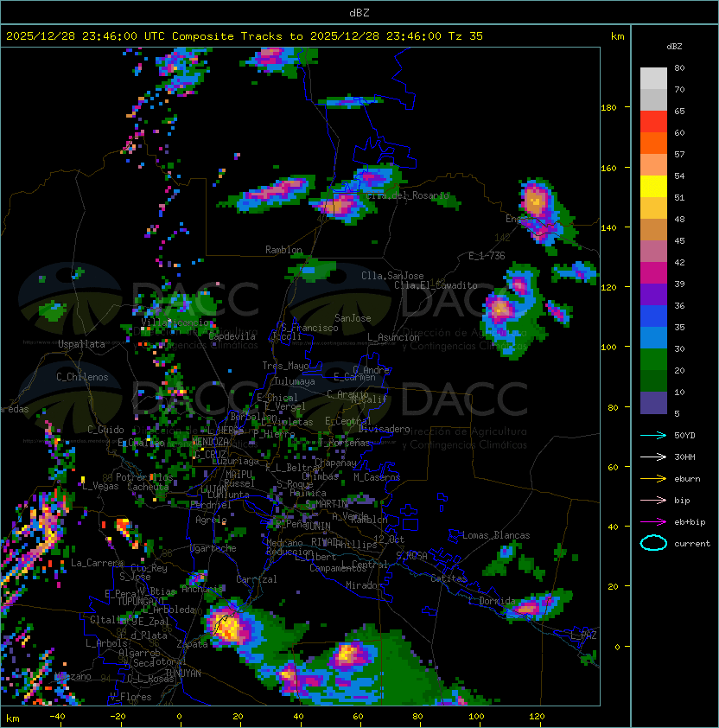Screen dimensions: 719x728
Task: Click the 'Tulumaya' place label
Action: pos(295,381)
